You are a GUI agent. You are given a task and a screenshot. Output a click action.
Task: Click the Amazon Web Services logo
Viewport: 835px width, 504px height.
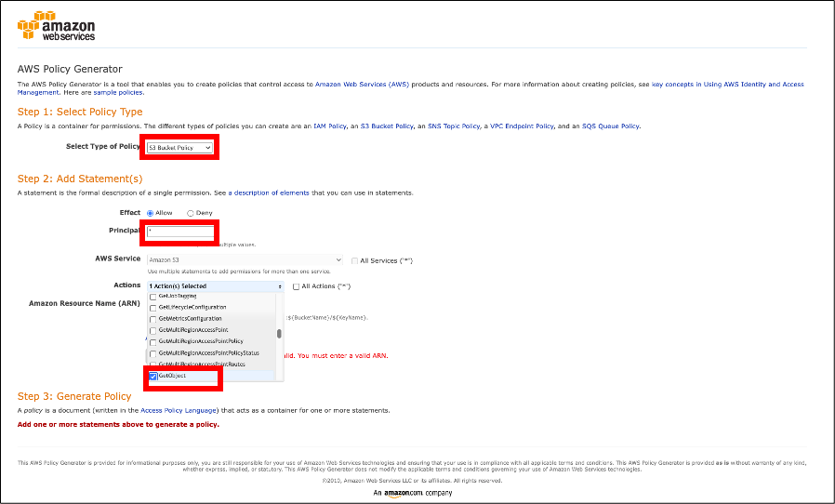pos(57,26)
